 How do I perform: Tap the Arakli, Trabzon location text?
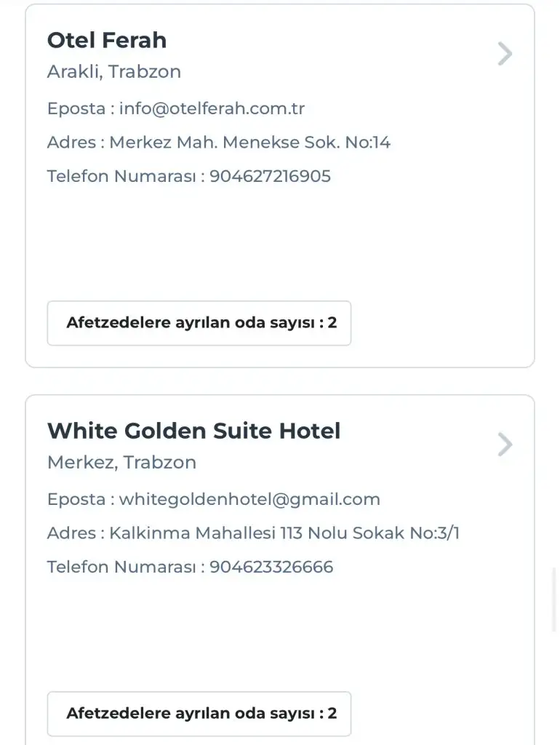click(x=114, y=72)
